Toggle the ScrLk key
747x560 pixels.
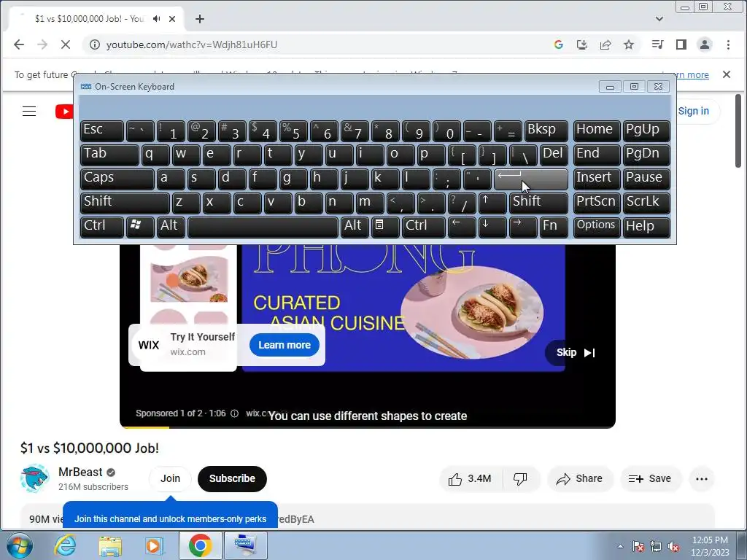tap(646, 203)
